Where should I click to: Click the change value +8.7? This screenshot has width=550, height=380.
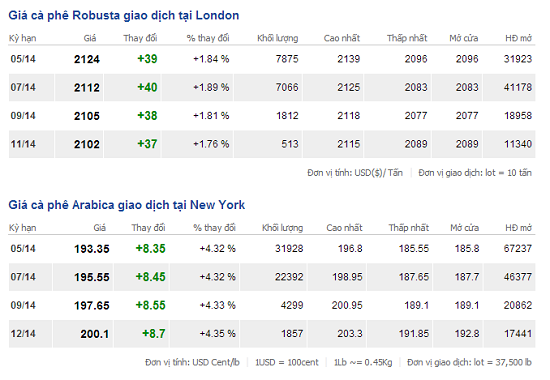click(x=154, y=334)
